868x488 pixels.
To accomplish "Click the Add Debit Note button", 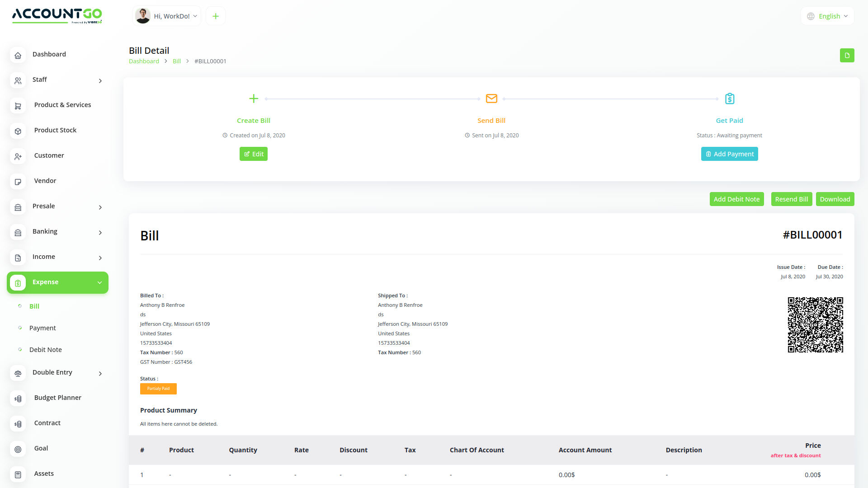I will [x=736, y=199].
